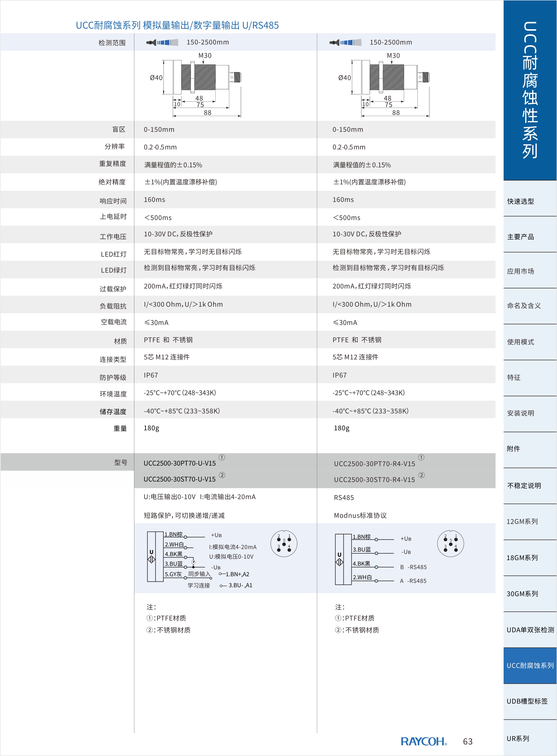Click the 盲区 row label
Viewport: 557px width, 756px height.
point(119,129)
